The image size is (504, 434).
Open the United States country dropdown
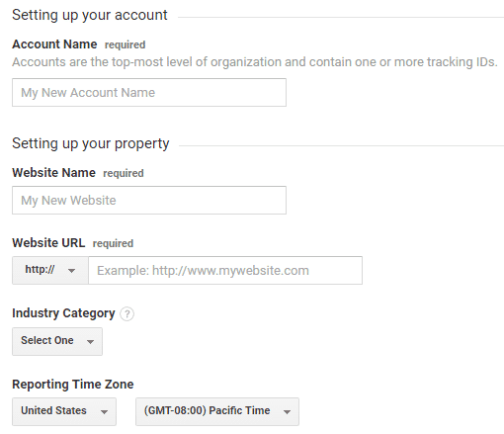[64, 411]
